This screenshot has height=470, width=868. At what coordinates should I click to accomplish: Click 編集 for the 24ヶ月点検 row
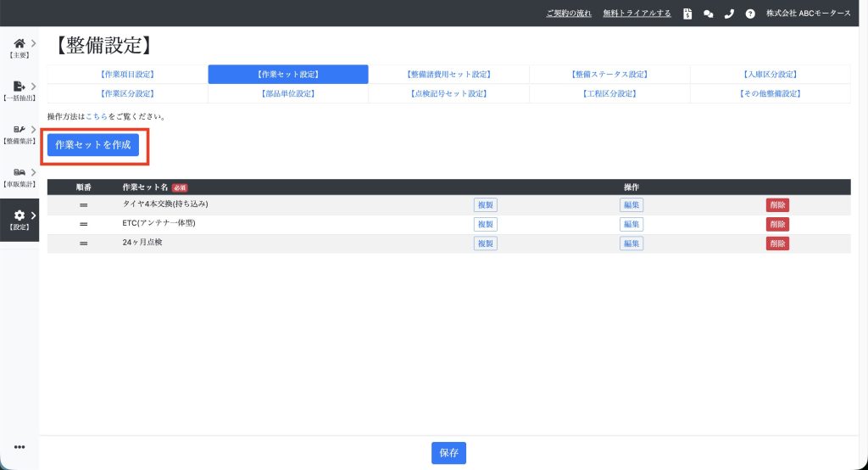click(631, 243)
